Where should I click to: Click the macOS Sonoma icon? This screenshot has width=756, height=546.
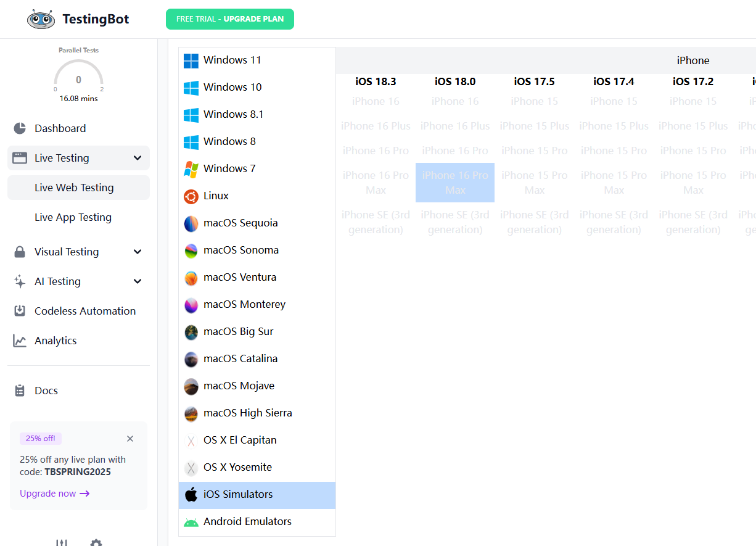(191, 250)
